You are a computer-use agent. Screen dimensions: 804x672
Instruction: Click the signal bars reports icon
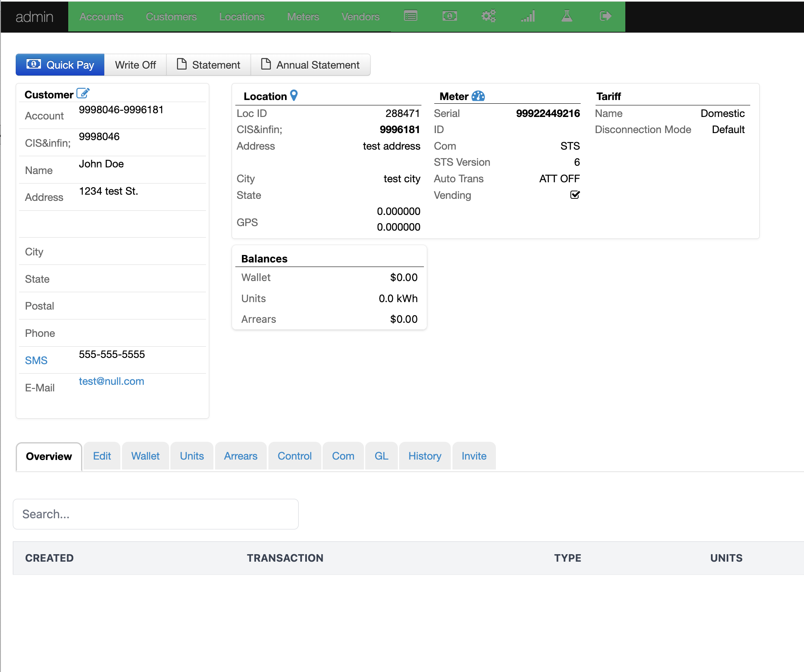tap(528, 16)
